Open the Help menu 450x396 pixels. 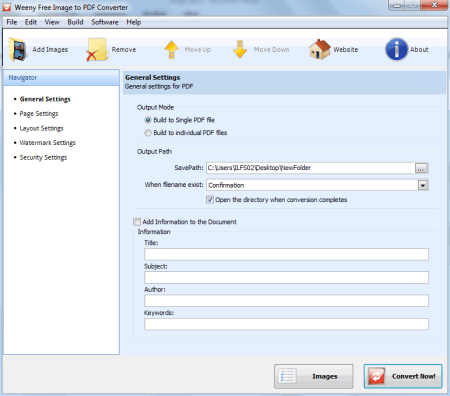[x=134, y=22]
